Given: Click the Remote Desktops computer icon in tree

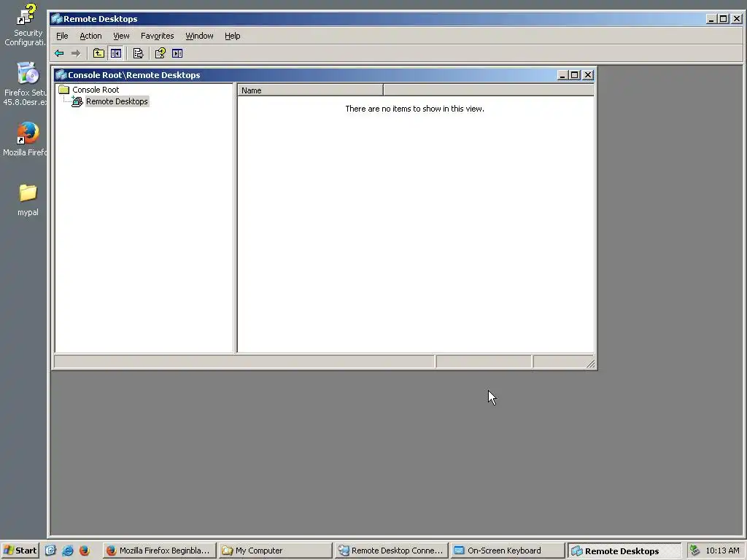Looking at the screenshot, I should pos(77,101).
